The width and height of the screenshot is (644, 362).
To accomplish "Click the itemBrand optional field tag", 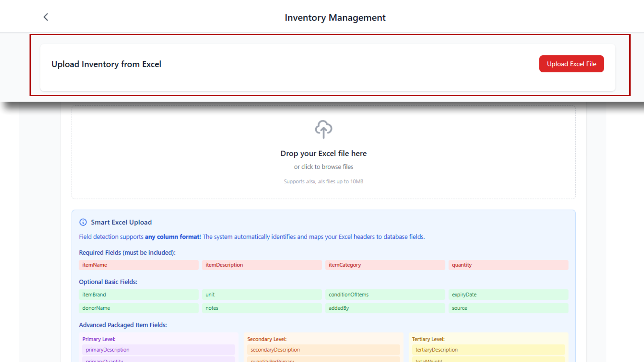I will [x=138, y=295].
